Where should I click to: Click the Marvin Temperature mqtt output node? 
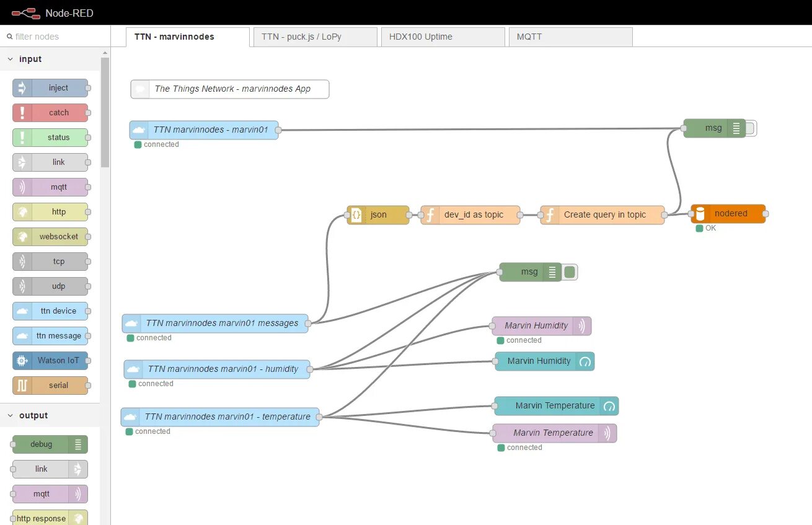pos(555,433)
